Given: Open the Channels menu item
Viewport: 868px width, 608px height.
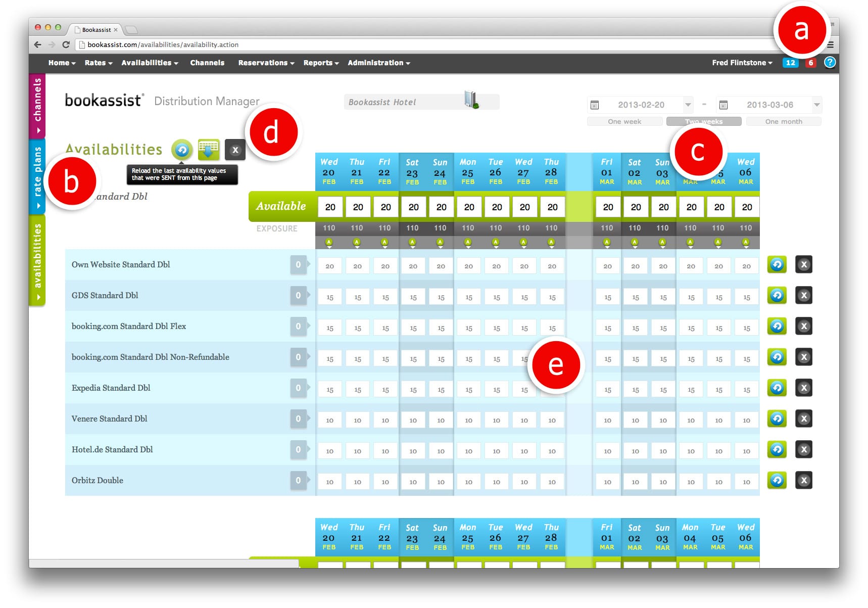Looking at the screenshot, I should click(x=207, y=63).
